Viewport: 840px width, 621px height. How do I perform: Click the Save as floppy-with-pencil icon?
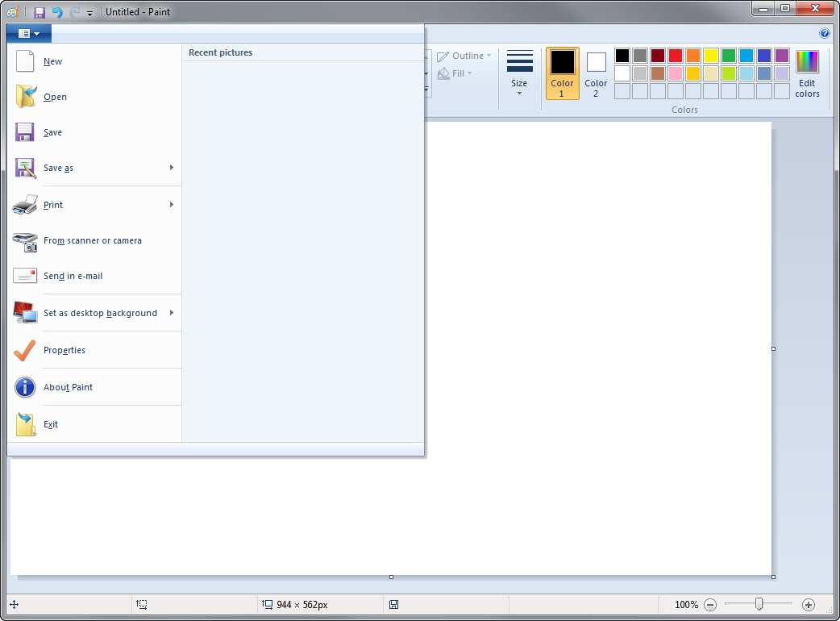(x=25, y=168)
